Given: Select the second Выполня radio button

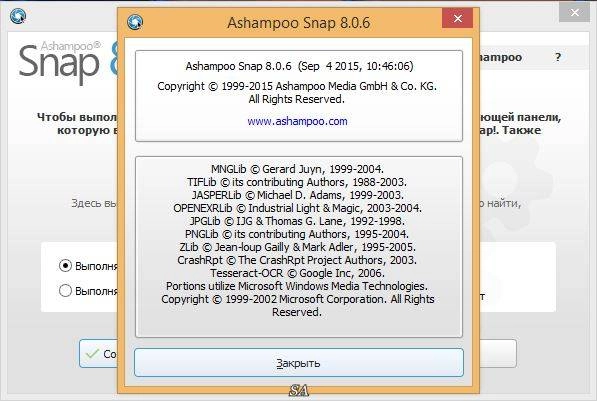Looking at the screenshot, I should (x=65, y=291).
